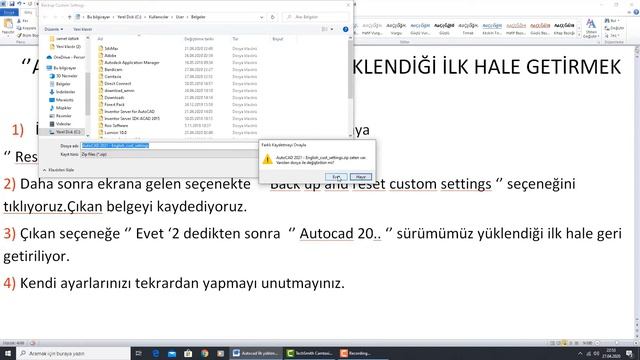Select Kullanıcılar in the address path

click(x=158, y=17)
